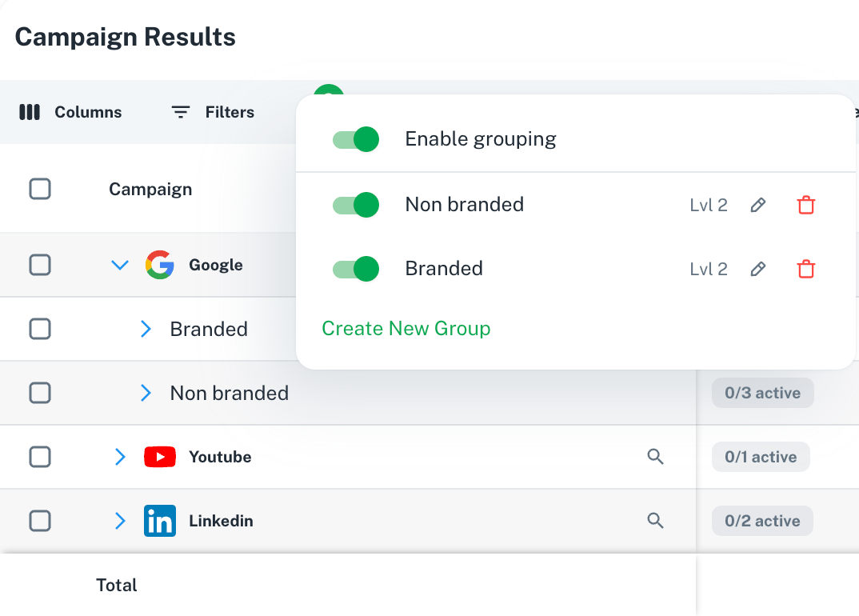Click the search icon in Linkedin row
Viewport: 859px width, 616px height.
tap(655, 521)
